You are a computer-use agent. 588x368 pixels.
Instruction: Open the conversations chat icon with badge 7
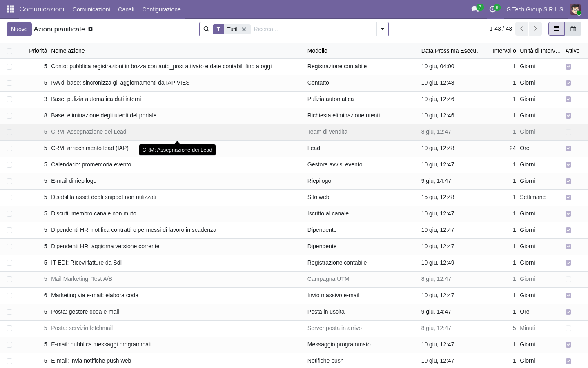pyautogui.click(x=475, y=9)
